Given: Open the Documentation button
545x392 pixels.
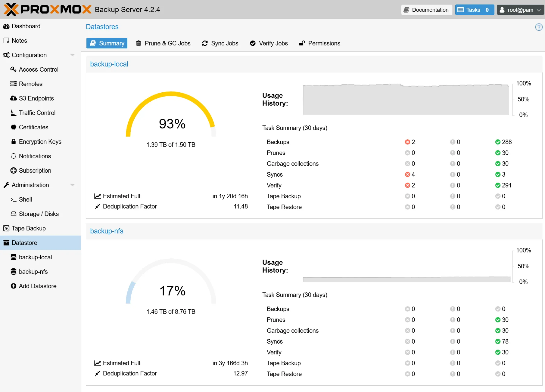Looking at the screenshot, I should tap(427, 10).
